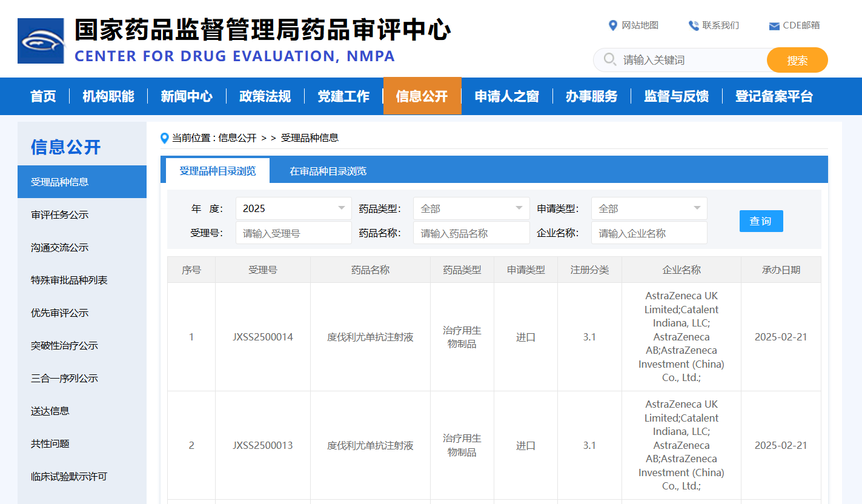The image size is (862, 504).
Task: Select 审评任务公示 in the sidebar
Action: tap(82, 214)
